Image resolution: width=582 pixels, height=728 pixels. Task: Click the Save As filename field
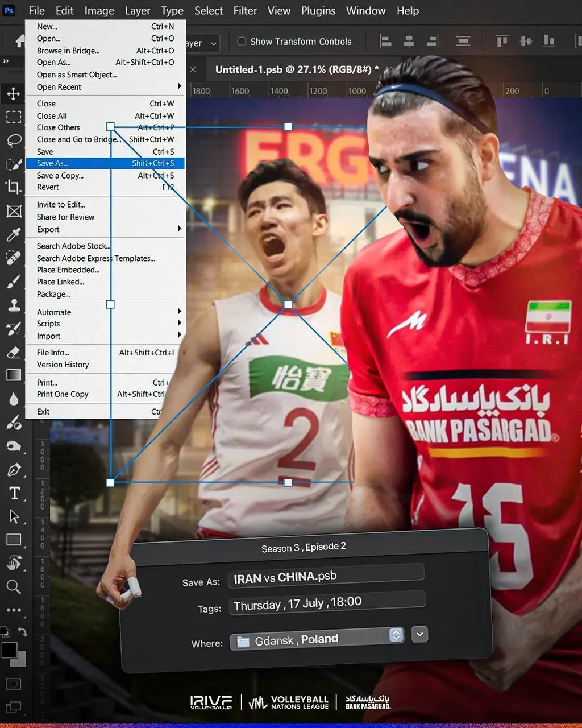(x=326, y=576)
